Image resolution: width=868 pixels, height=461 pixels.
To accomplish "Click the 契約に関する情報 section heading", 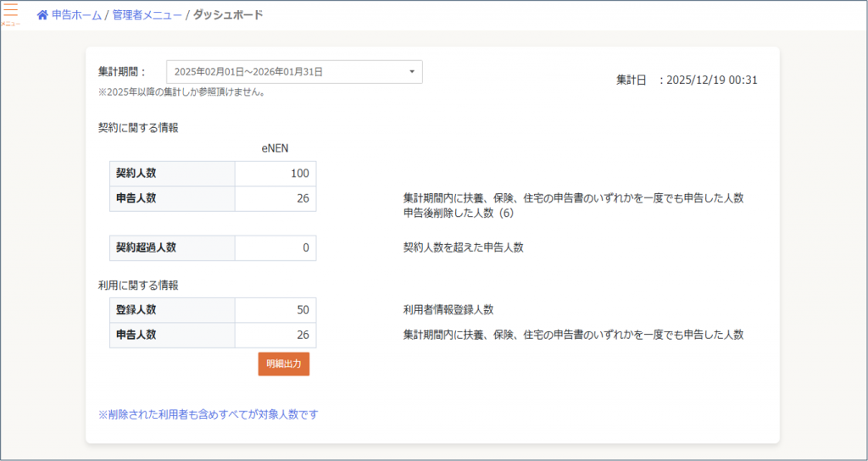I will coord(138,128).
